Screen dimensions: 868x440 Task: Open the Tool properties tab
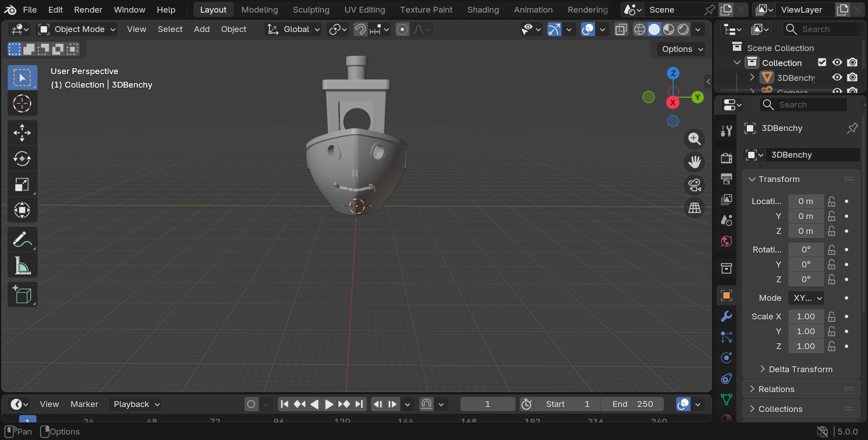tap(726, 131)
